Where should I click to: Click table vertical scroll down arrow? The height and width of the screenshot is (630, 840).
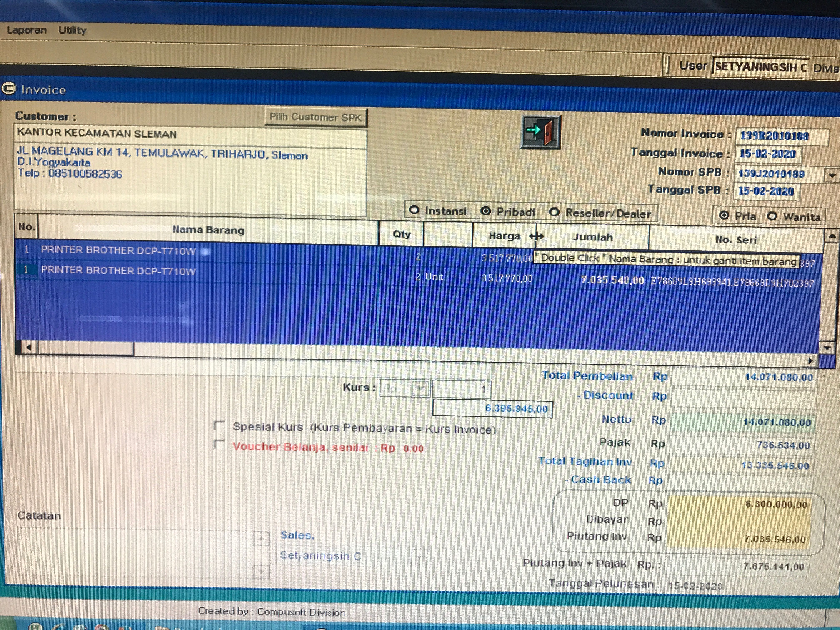pos(827,347)
